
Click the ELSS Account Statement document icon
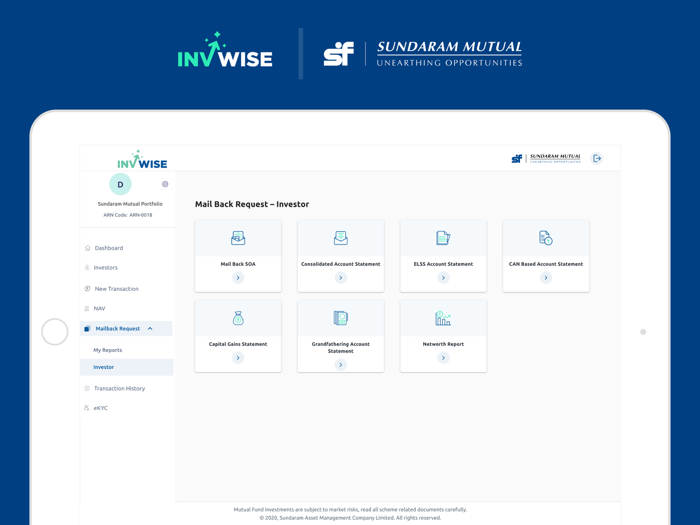pyautogui.click(x=443, y=238)
